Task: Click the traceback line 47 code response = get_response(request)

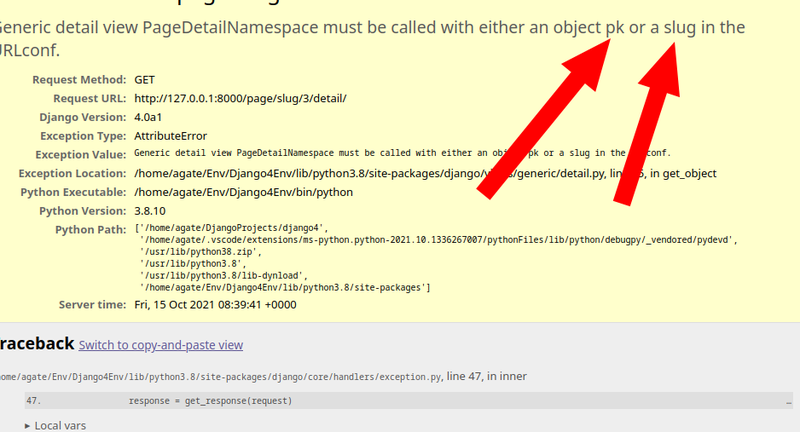Action: point(210,401)
